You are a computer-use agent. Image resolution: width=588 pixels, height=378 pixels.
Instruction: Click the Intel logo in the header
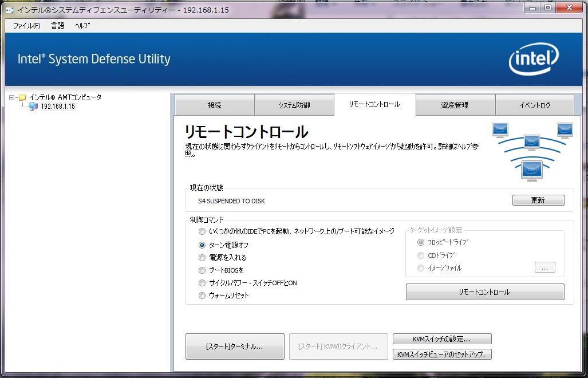tap(534, 60)
